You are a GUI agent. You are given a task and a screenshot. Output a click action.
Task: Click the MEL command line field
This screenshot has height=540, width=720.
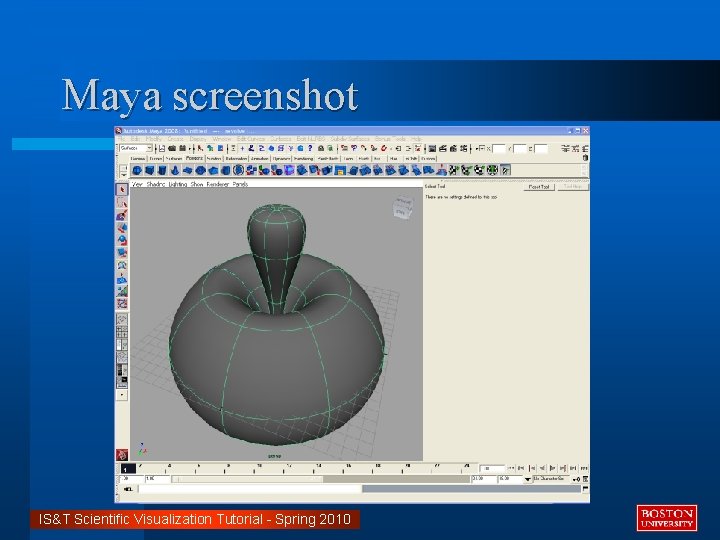(x=250, y=489)
